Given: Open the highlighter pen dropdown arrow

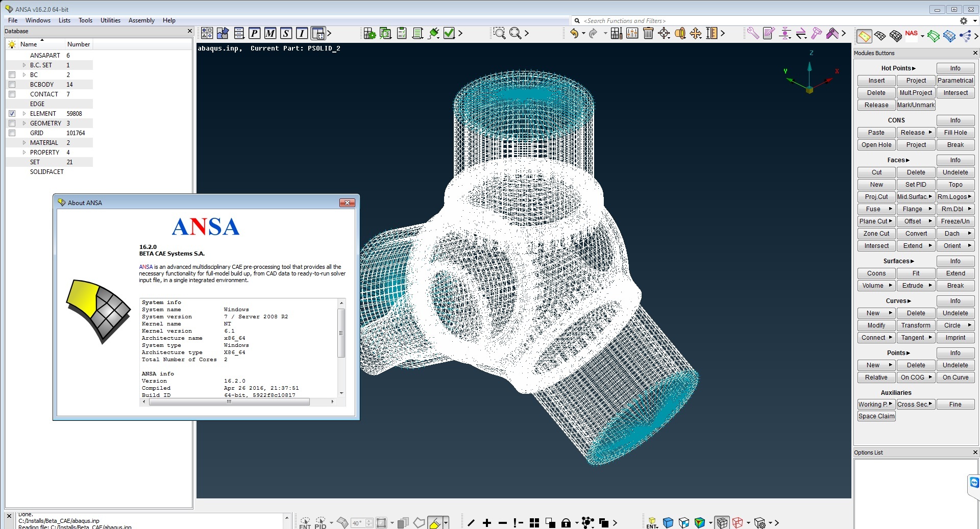Looking at the screenshot, I should pos(446,523).
